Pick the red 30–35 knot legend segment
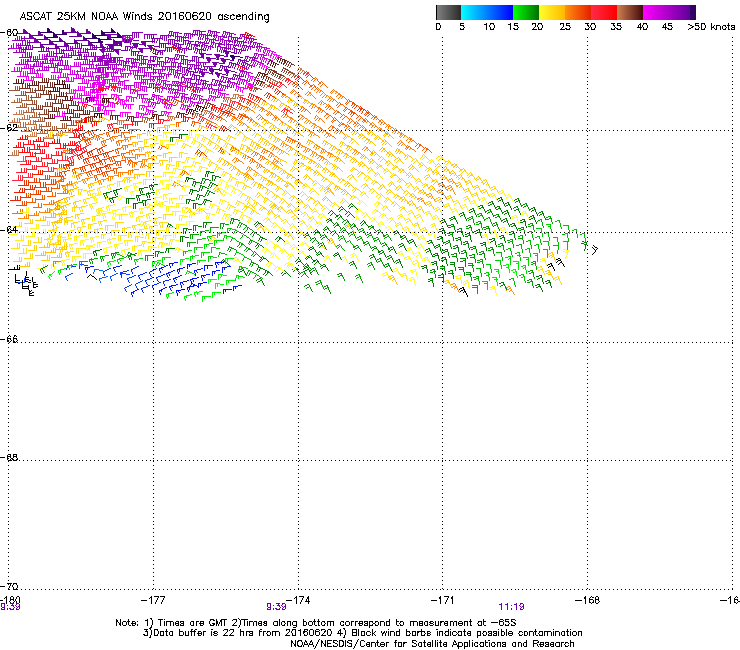This screenshot has height=650, width=740. [x=604, y=12]
